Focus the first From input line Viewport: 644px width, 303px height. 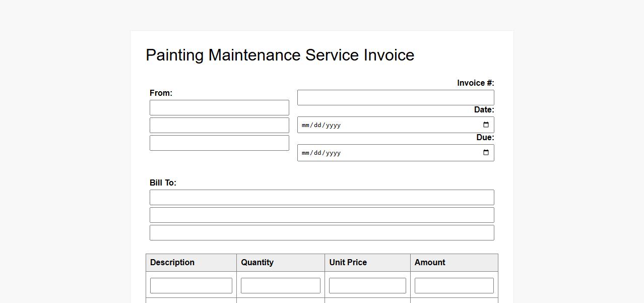[x=219, y=108]
